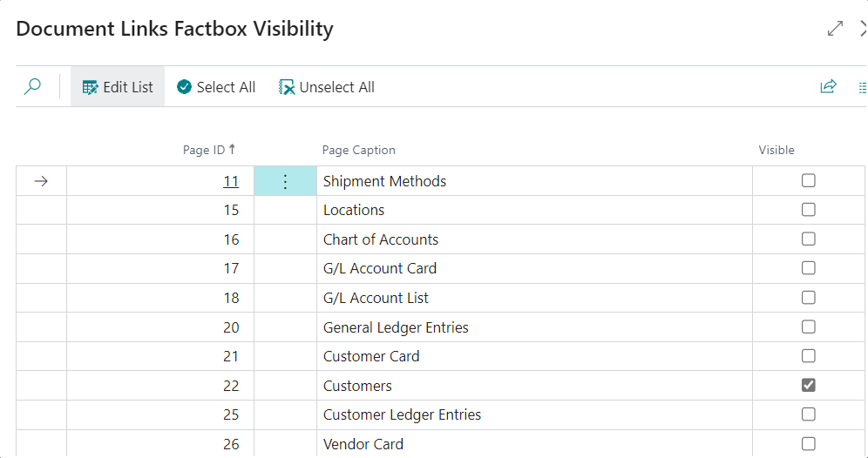Click the Edit List button

coord(118,87)
